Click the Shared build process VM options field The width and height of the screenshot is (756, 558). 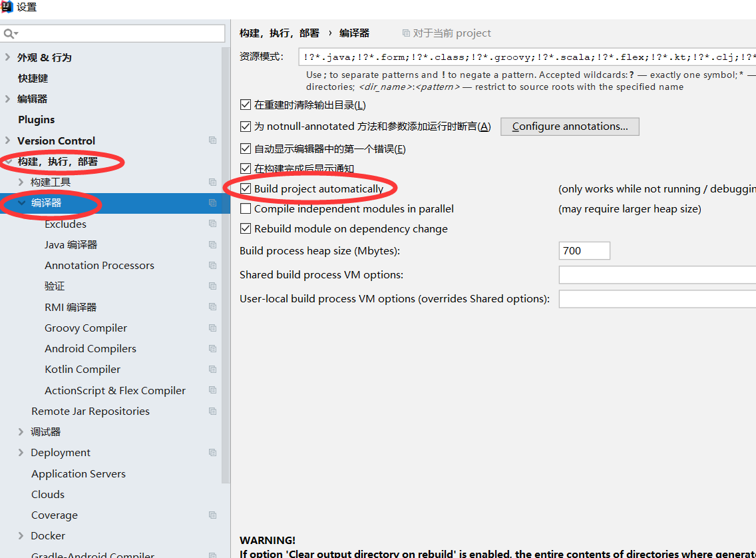click(658, 275)
